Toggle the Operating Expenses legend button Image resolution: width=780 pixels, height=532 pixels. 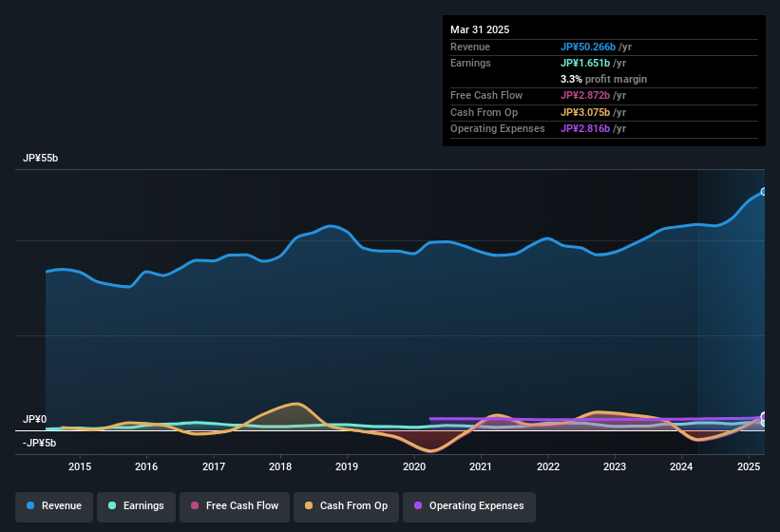click(469, 506)
